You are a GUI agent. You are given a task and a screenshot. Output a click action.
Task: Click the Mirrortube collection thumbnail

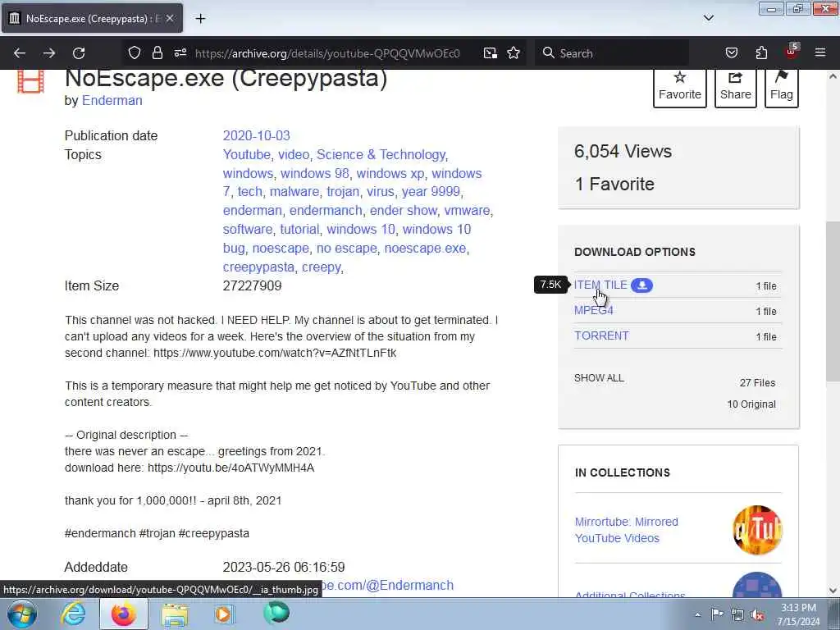pos(757,530)
